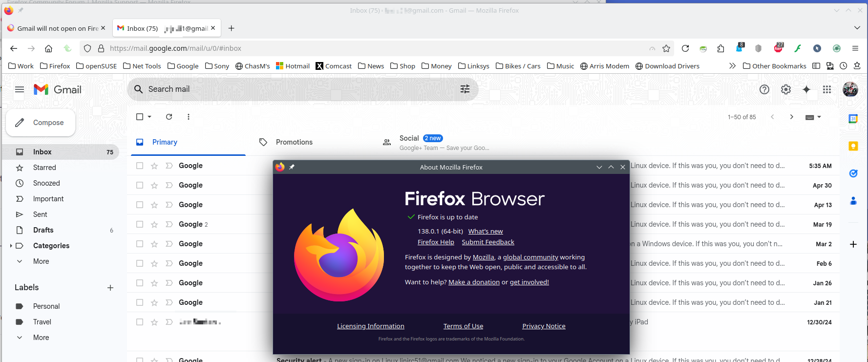
Task: Open Firefox application menu icon
Action: [855, 48]
